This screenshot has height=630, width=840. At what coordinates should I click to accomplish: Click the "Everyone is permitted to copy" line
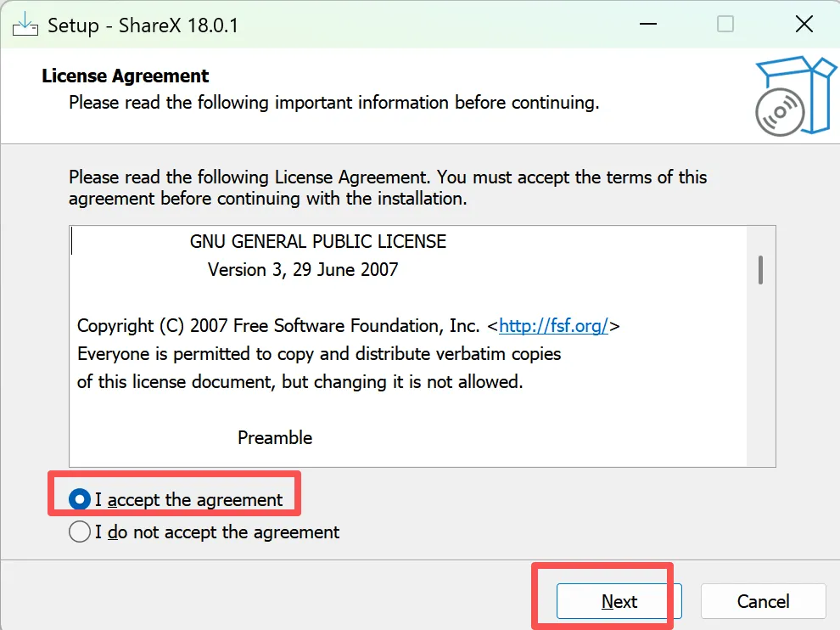click(319, 354)
